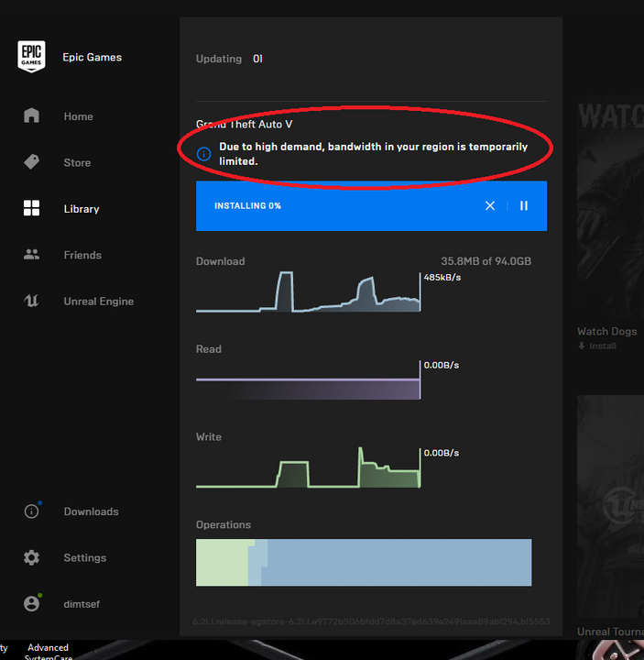Open the Downloads page
This screenshot has width=644, height=660.
91,511
